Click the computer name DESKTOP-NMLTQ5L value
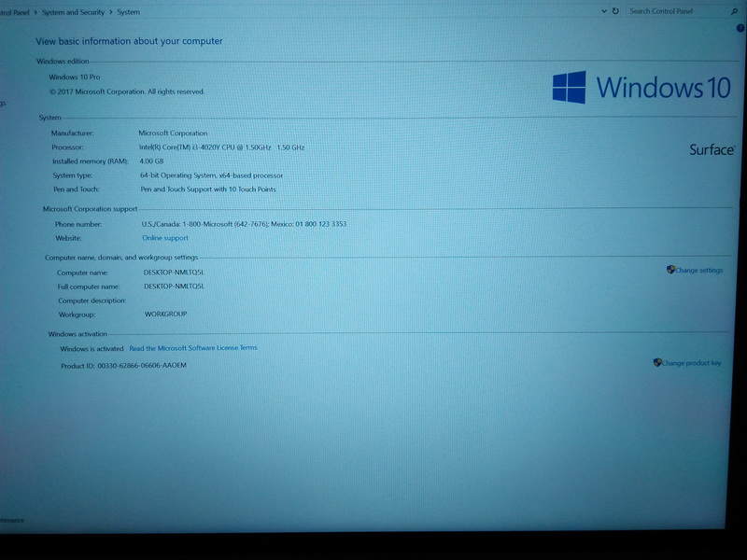 click(174, 272)
